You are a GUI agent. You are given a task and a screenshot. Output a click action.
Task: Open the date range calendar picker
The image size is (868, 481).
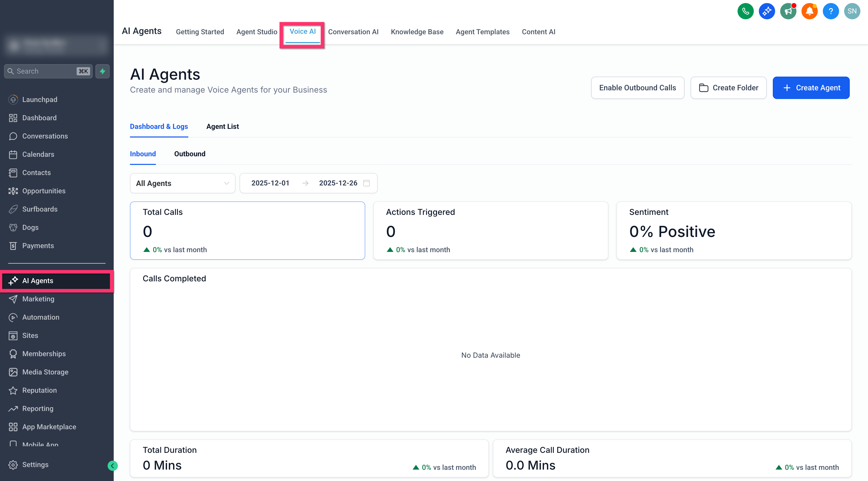point(366,183)
